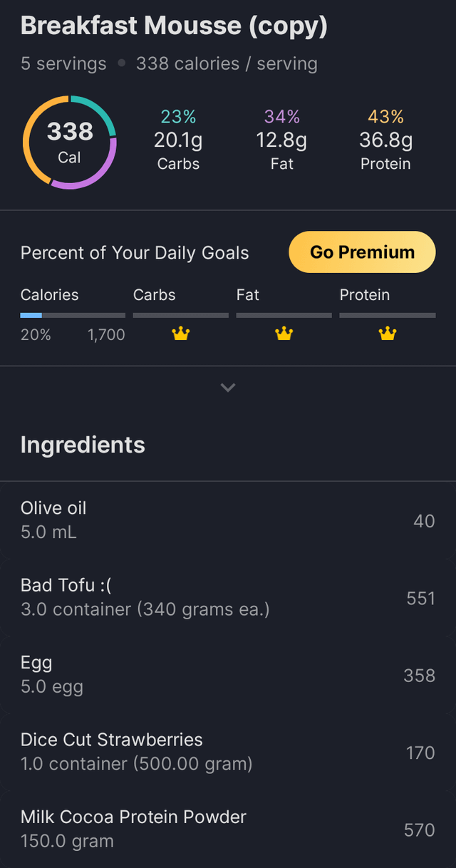This screenshot has height=868, width=456.
Task: Click the 338 Cal macro ring chart
Action: 70,142
